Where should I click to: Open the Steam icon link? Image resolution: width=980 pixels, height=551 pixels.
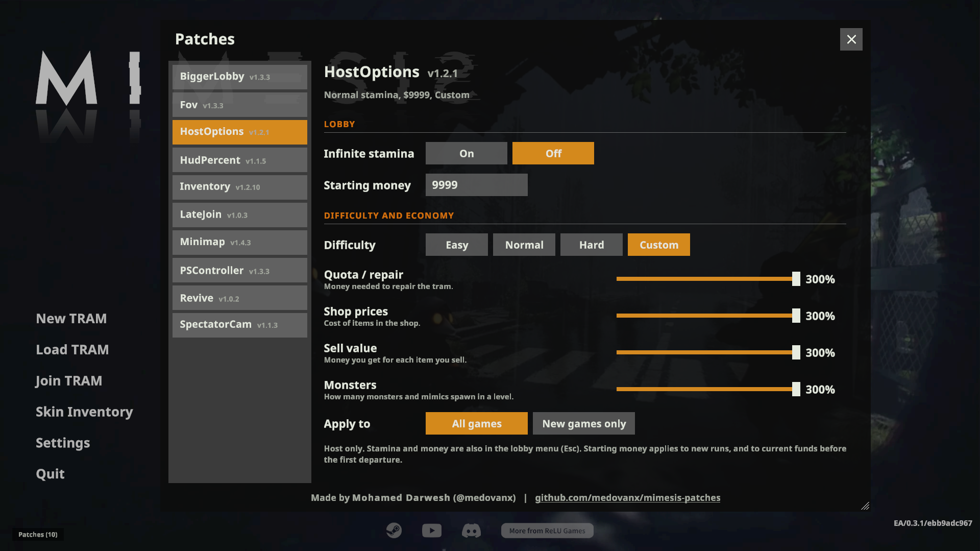[x=394, y=531]
